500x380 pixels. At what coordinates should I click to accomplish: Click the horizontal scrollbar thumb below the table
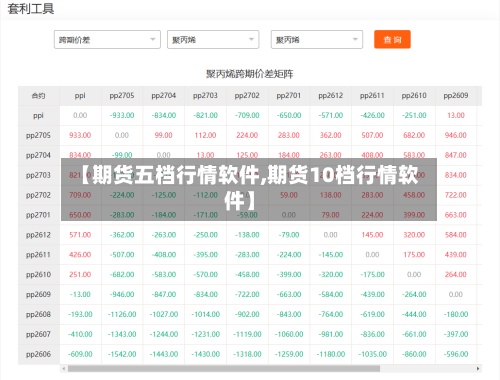coord(224,368)
